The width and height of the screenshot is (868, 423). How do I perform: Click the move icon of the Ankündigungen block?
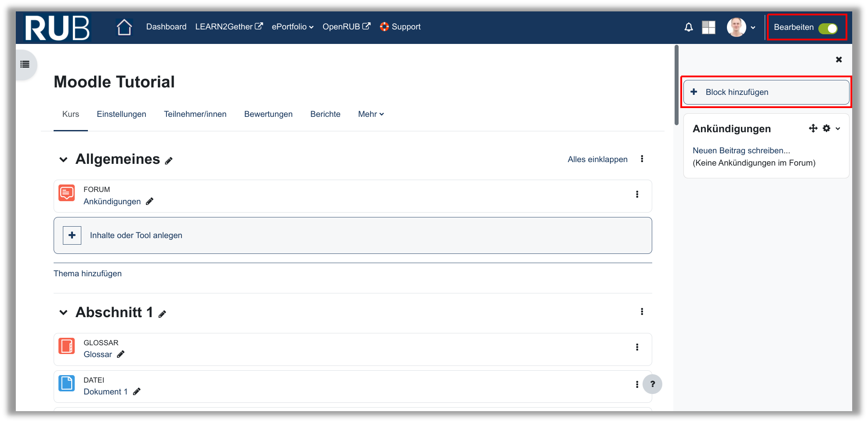813,128
